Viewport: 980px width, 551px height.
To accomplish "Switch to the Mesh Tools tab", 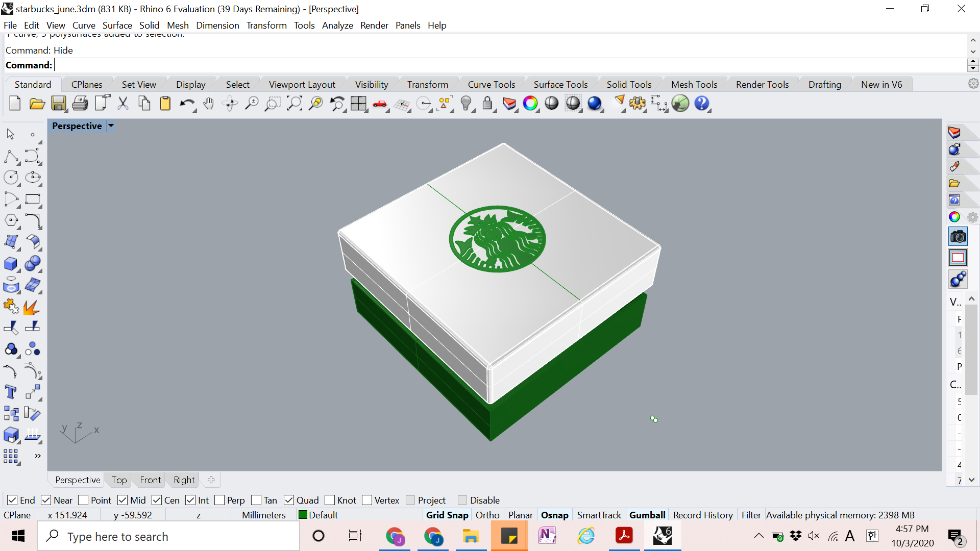I will (x=694, y=84).
